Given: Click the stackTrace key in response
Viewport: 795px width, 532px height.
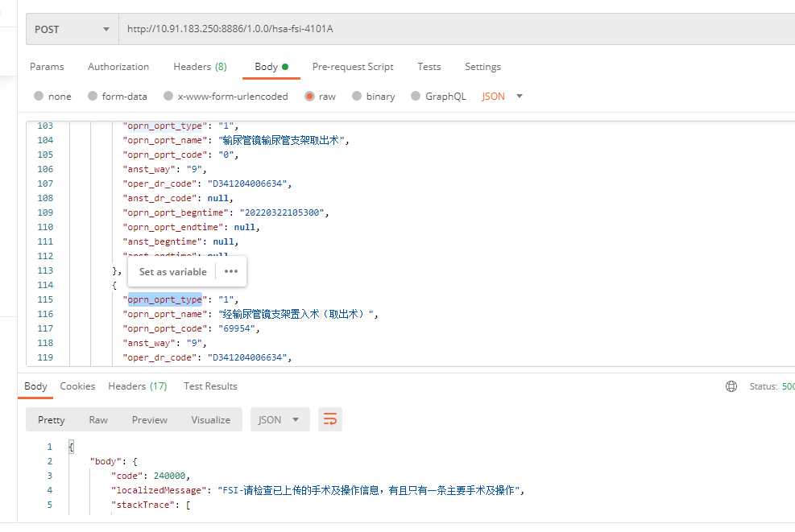Looking at the screenshot, I should click(143, 505).
